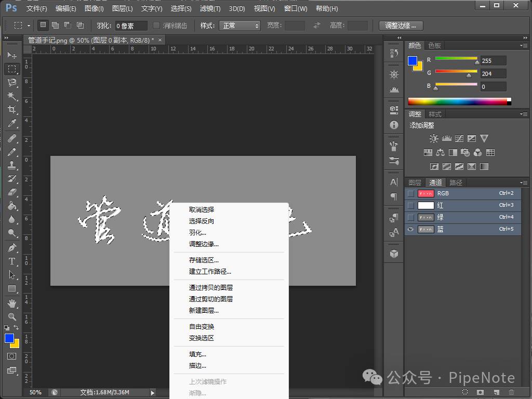Expand the toolbox double-arrow
Screen dimensions: 532x399
[6, 37]
